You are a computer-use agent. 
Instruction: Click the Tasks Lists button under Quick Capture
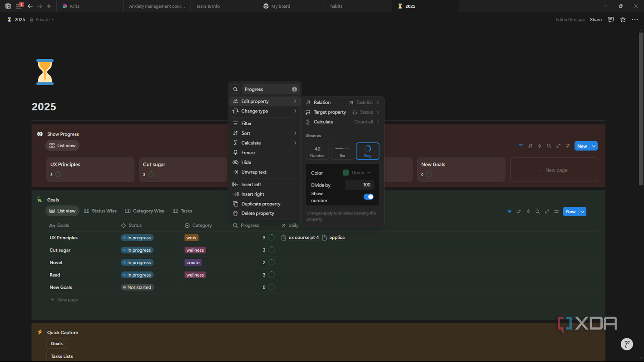(62, 356)
